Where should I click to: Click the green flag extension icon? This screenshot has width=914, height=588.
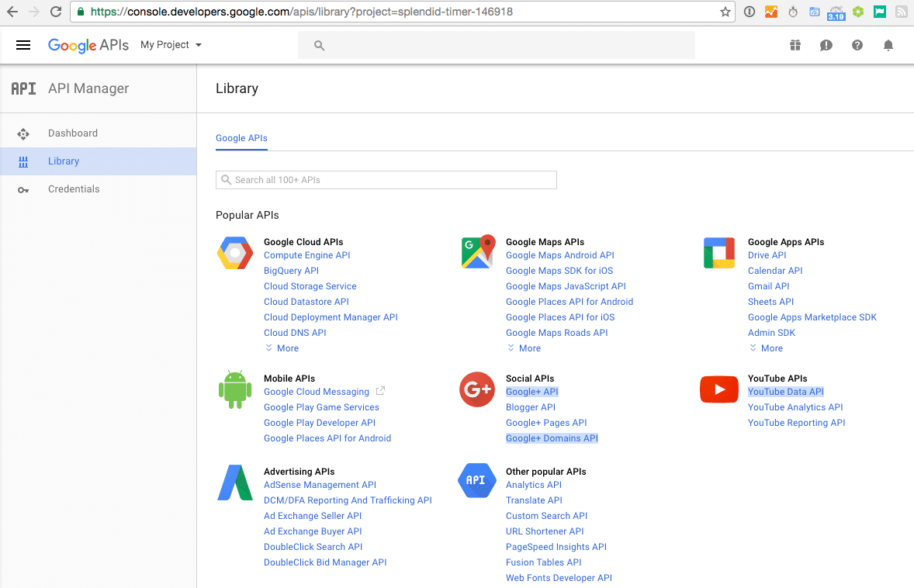[x=880, y=12]
